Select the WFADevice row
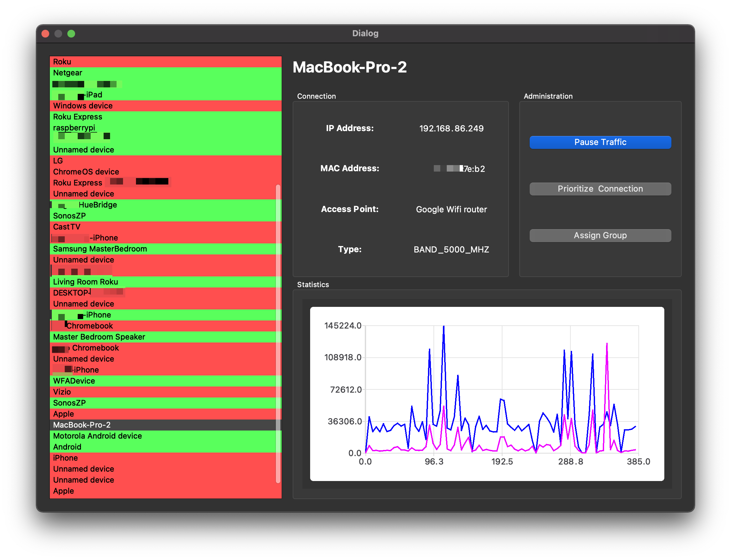Screen dimensions: 731x560 coord(74,381)
